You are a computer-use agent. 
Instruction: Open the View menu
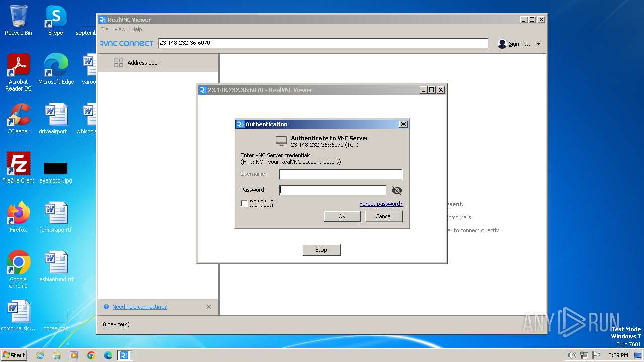coord(120,29)
